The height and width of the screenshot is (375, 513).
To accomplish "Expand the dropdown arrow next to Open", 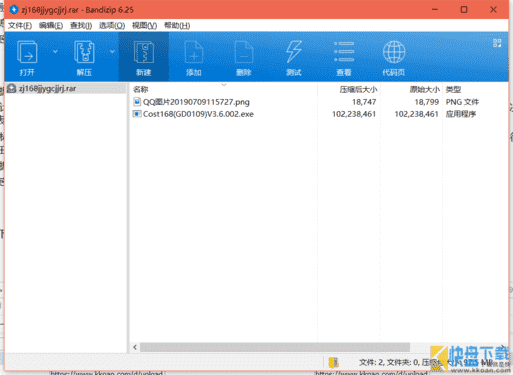I will (x=55, y=51).
